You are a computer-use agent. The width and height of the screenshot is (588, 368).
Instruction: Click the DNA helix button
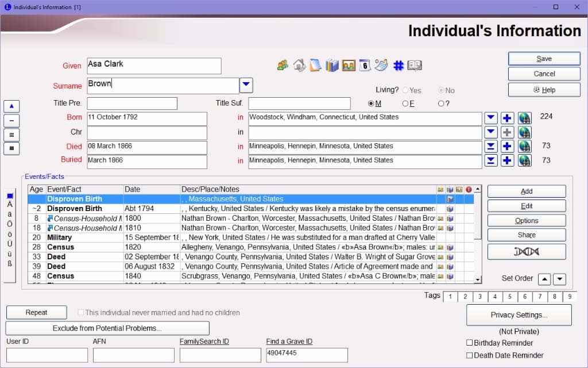[526, 252]
